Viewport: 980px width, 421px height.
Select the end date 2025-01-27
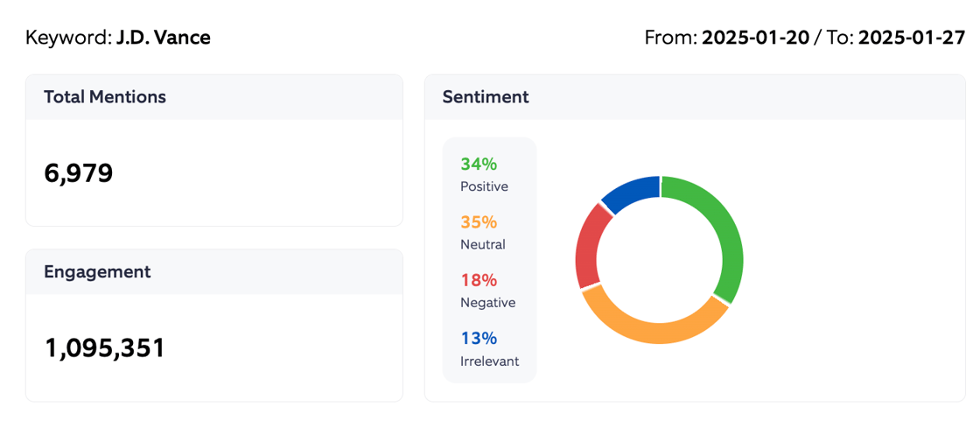(911, 38)
